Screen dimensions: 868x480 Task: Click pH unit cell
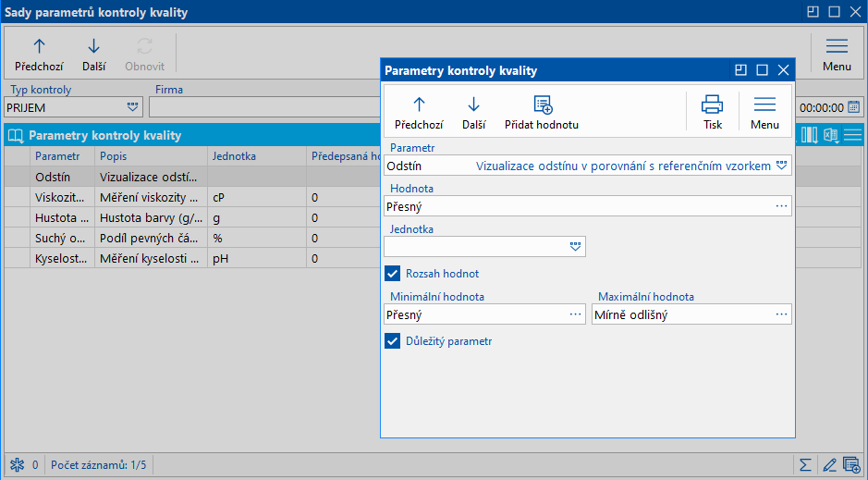(257, 258)
